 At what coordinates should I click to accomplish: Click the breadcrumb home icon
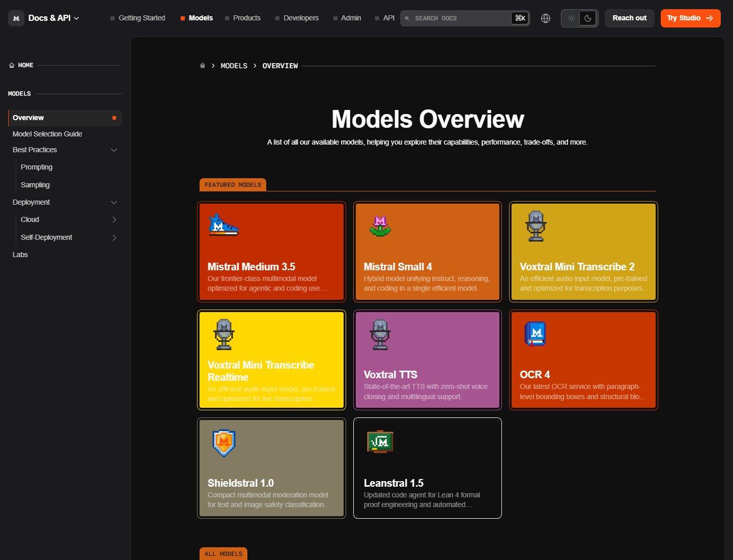tap(203, 66)
